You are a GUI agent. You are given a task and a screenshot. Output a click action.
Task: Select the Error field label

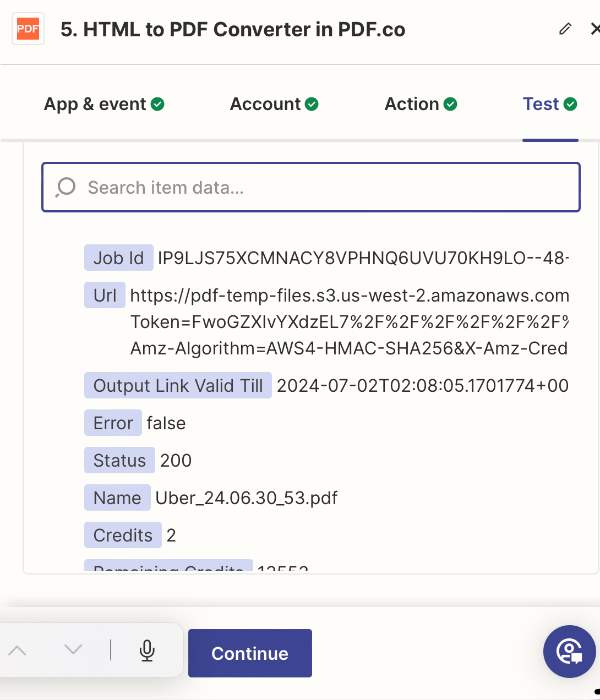coord(113,423)
